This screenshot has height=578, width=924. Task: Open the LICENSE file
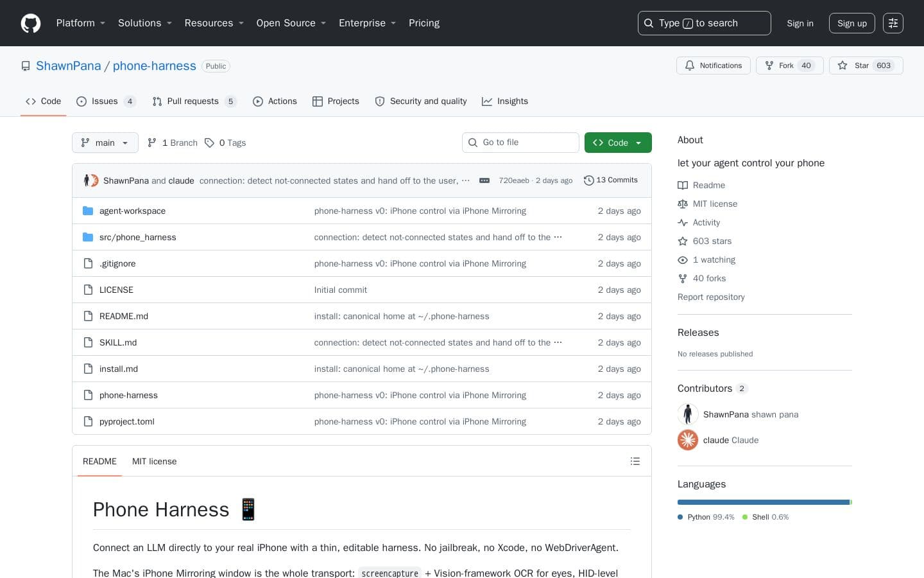[116, 290]
